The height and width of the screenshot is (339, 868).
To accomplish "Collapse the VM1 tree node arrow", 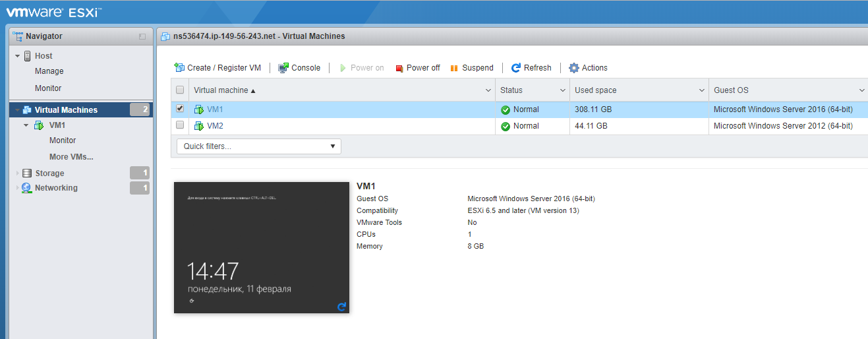I will point(26,125).
